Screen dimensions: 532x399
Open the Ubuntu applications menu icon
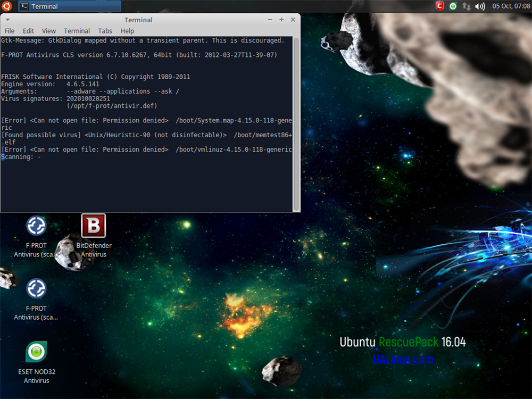[6, 6]
